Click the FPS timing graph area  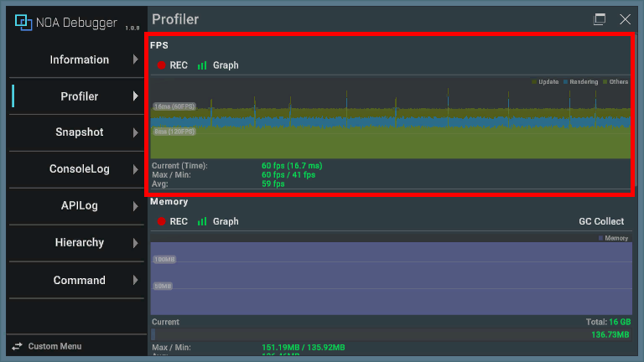click(391, 118)
